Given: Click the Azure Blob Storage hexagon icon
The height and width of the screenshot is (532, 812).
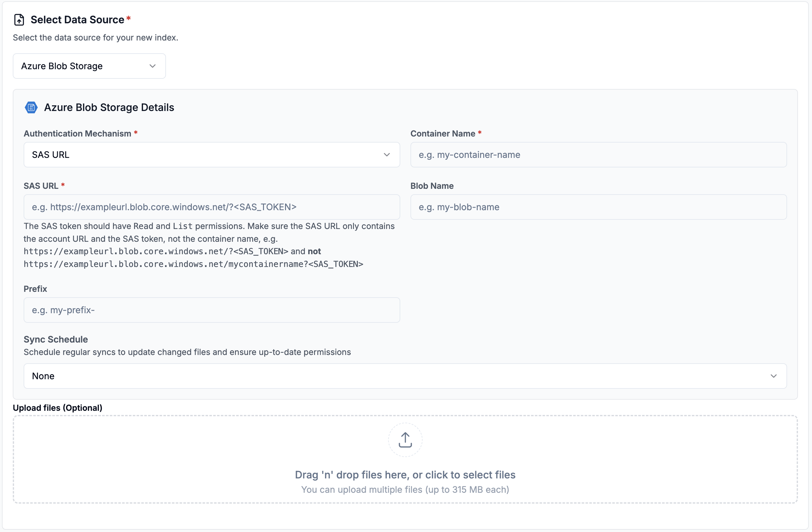Looking at the screenshot, I should click(31, 107).
